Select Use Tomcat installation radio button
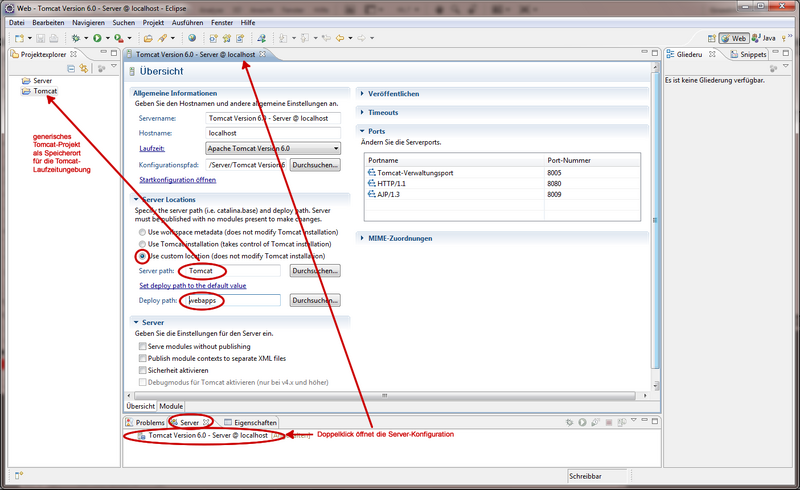The image size is (800, 490). pos(142,244)
